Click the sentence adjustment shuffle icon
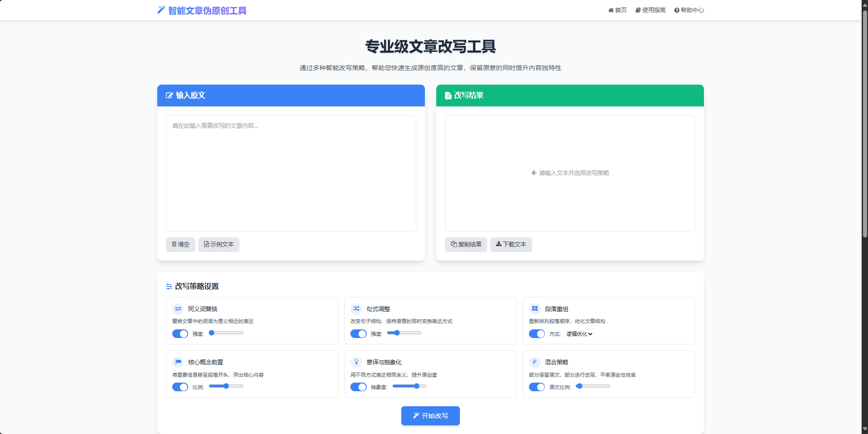 click(356, 309)
